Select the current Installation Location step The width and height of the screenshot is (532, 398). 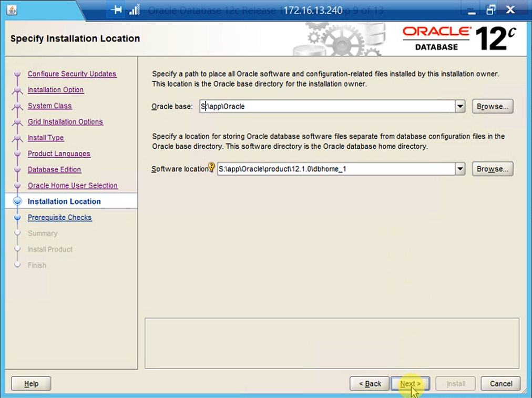click(x=64, y=201)
